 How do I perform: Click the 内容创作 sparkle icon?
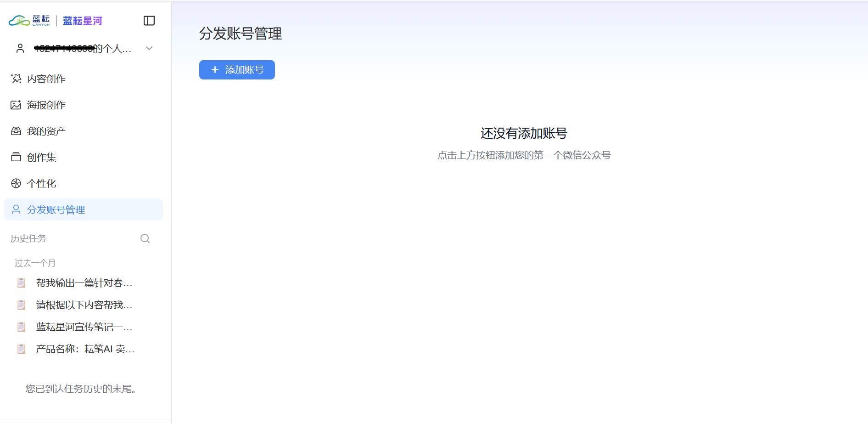coord(16,79)
